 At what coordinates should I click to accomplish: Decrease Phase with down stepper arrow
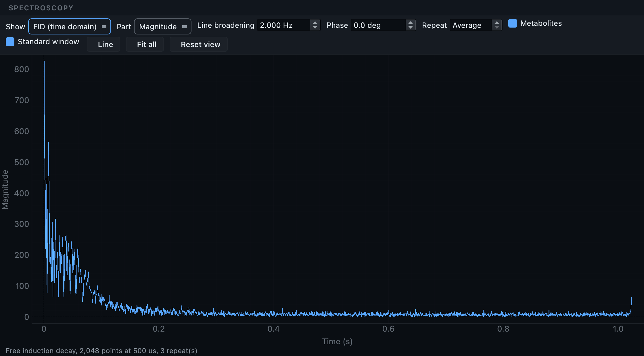(411, 28)
